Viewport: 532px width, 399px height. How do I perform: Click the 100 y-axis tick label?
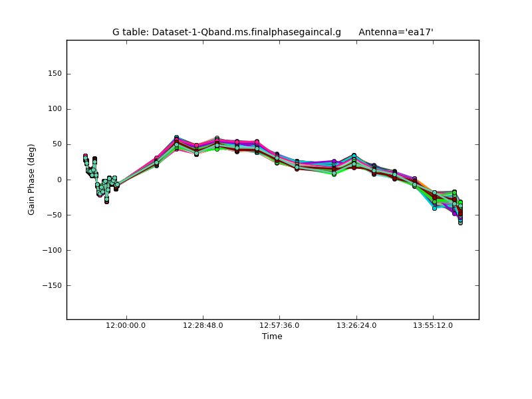point(55,109)
